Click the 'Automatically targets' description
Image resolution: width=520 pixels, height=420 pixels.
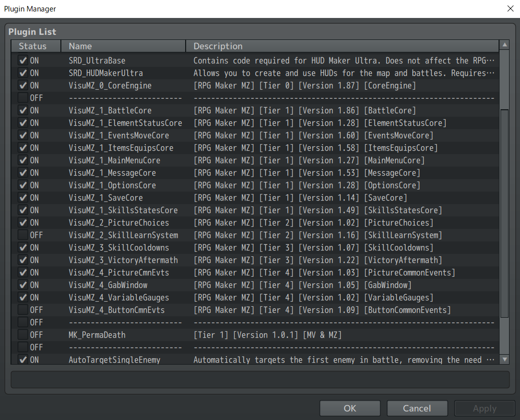[x=344, y=360]
